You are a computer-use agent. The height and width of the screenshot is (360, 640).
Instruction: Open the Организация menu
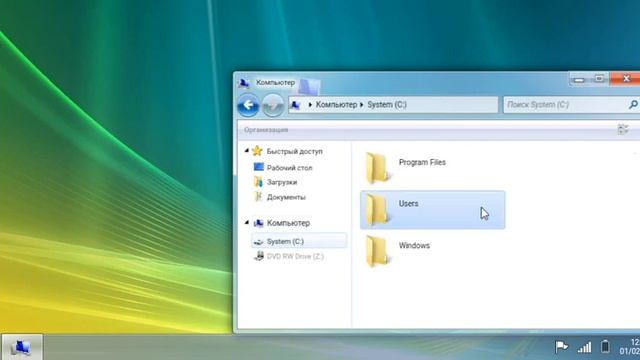266,130
